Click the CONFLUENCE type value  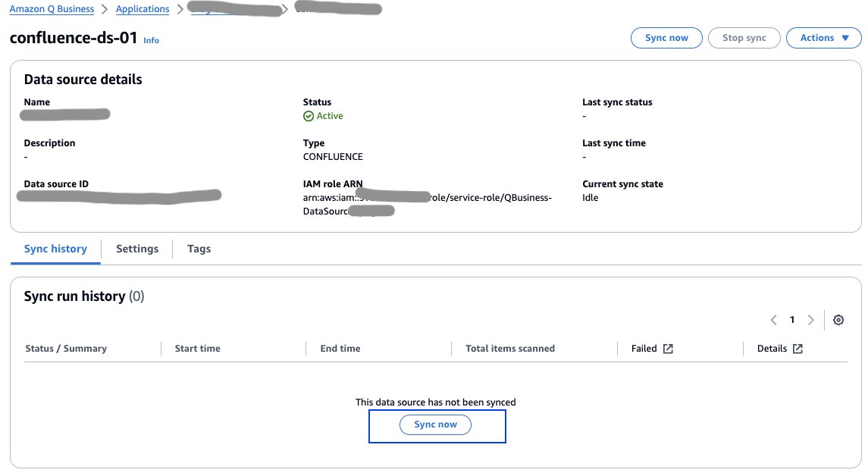[333, 157]
